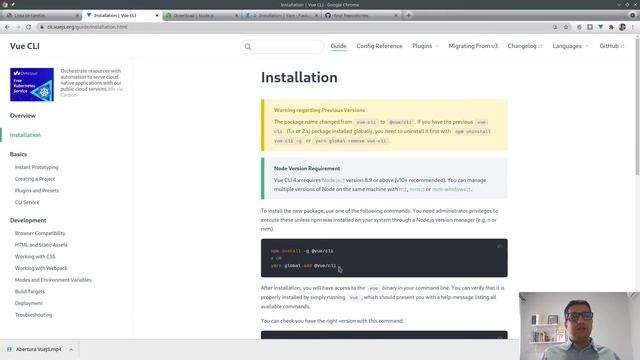Viewport: 640px width, 360px height.
Task: Open Modes and Environment Variables in the sidebar
Action: point(53,280)
